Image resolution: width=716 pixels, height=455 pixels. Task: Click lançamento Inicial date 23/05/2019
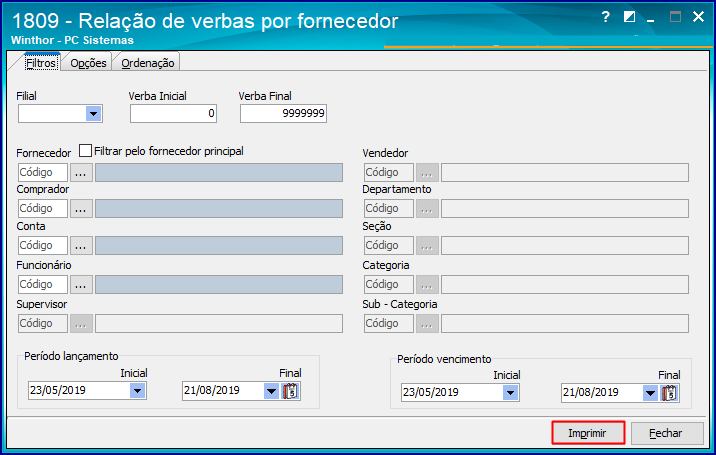pos(58,391)
